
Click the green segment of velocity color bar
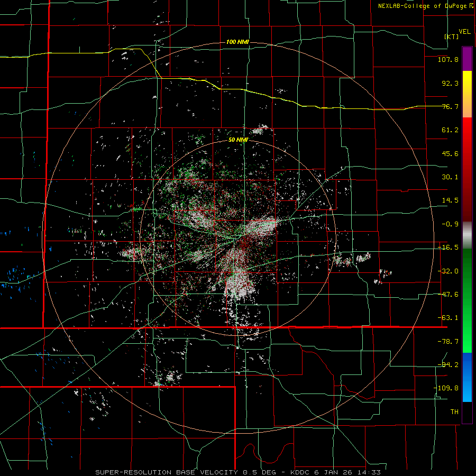pyautogui.click(x=467, y=300)
